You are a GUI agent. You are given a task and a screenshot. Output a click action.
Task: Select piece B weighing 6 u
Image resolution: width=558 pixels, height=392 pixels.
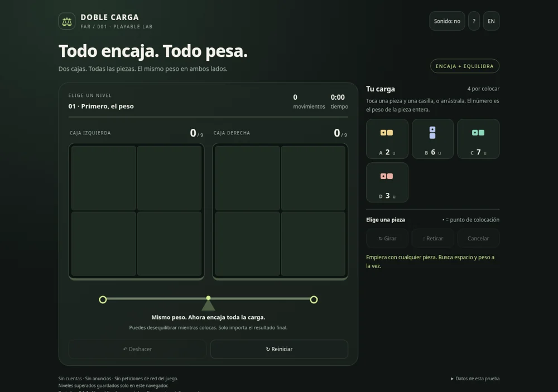pyautogui.click(x=433, y=139)
